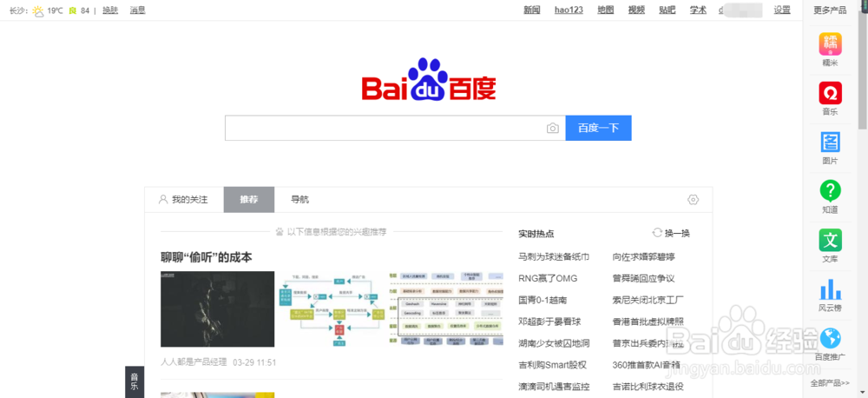Open the 贴吧 top link

(x=667, y=10)
